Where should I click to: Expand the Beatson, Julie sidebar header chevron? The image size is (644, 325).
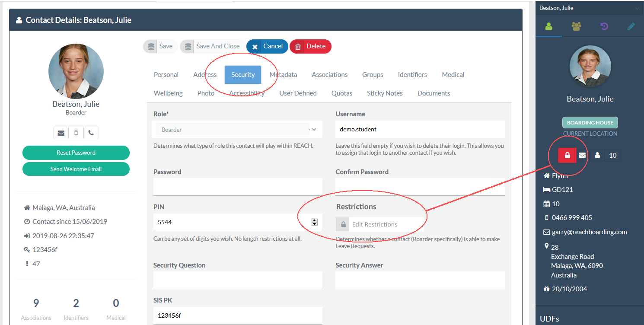click(x=637, y=8)
